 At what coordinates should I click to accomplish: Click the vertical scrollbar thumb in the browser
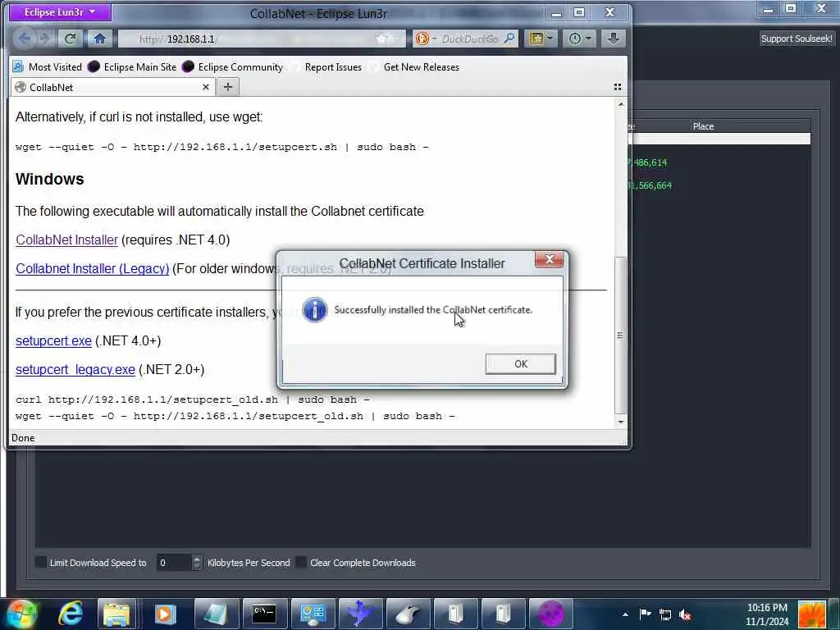pyautogui.click(x=620, y=336)
